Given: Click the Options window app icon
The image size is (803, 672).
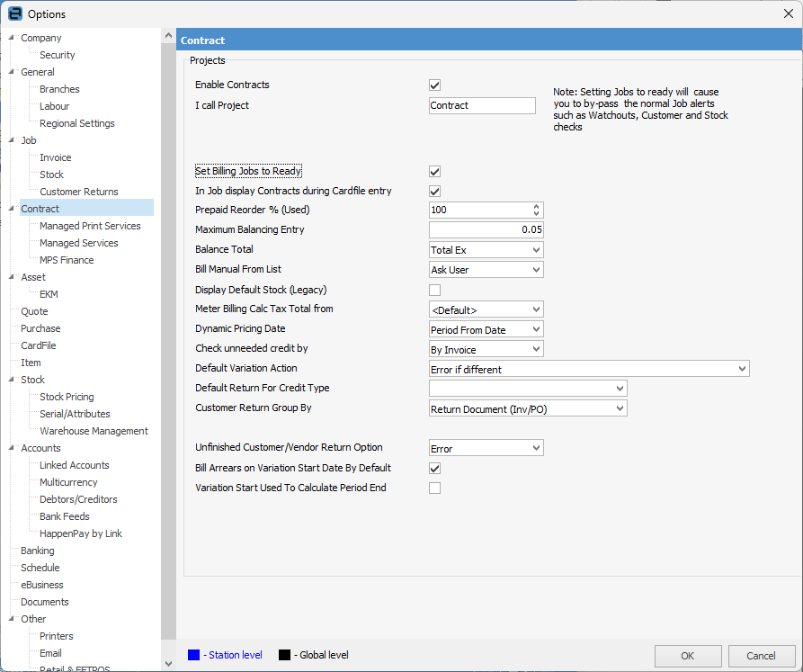Looking at the screenshot, I should pyautogui.click(x=14, y=13).
